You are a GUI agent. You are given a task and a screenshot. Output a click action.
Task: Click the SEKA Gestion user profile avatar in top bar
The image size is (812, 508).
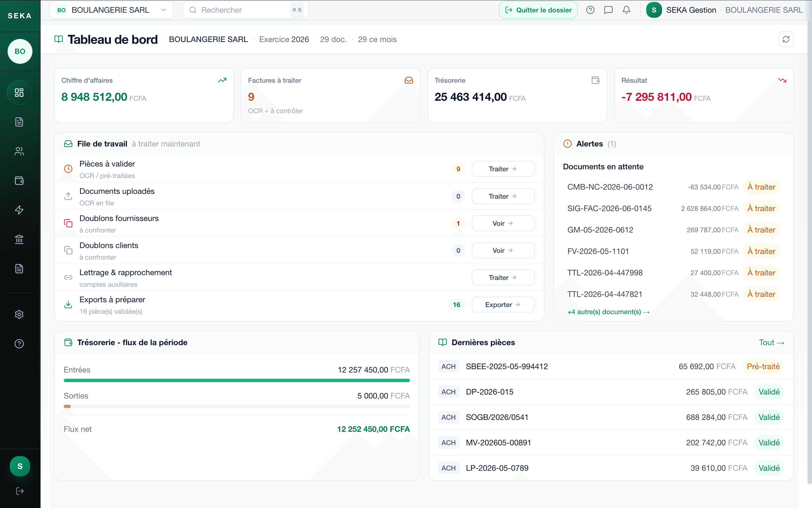point(654,10)
